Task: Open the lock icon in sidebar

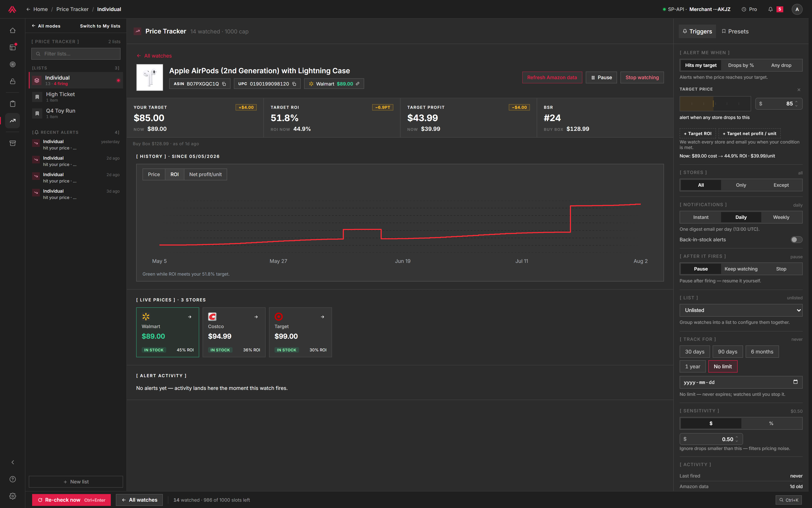Action: point(12,81)
